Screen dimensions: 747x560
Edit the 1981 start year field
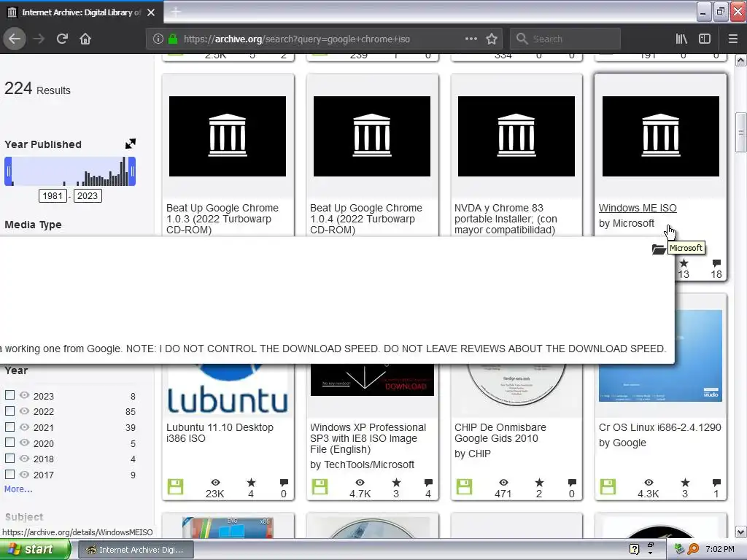click(x=53, y=195)
